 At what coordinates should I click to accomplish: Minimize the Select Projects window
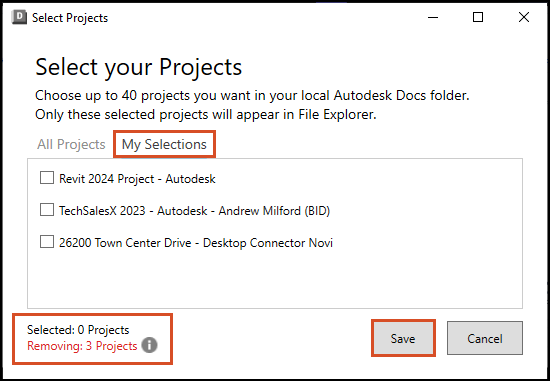tap(433, 17)
